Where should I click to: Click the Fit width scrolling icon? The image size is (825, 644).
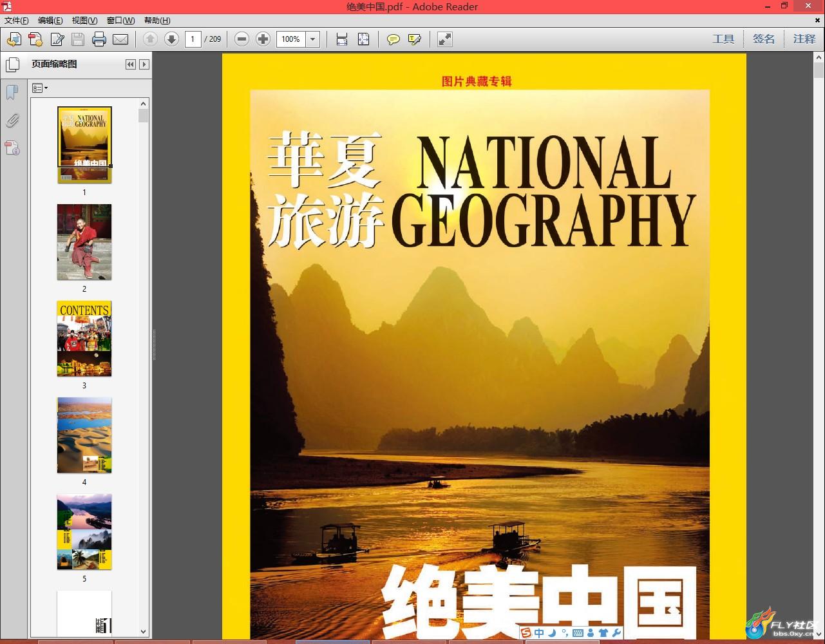342,39
